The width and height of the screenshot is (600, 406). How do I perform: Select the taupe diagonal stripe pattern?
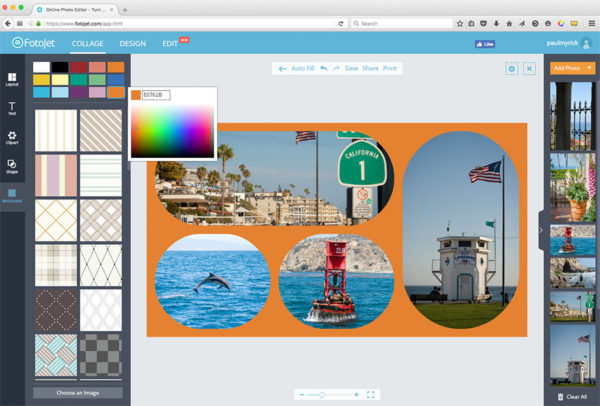tap(101, 130)
